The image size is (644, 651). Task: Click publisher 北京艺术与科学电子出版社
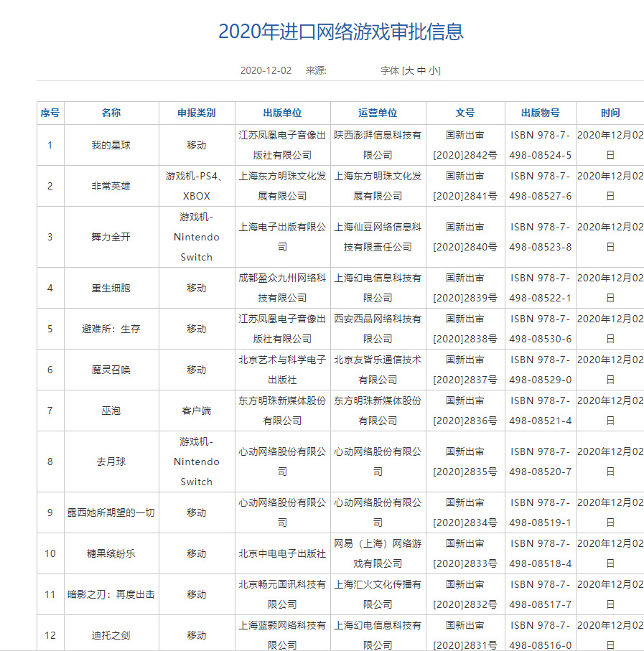pyautogui.click(x=282, y=370)
